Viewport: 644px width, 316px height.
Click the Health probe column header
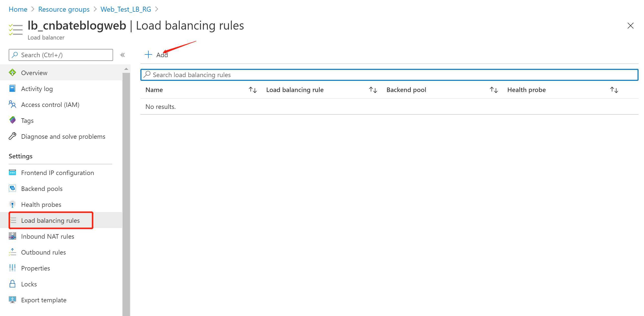[526, 90]
